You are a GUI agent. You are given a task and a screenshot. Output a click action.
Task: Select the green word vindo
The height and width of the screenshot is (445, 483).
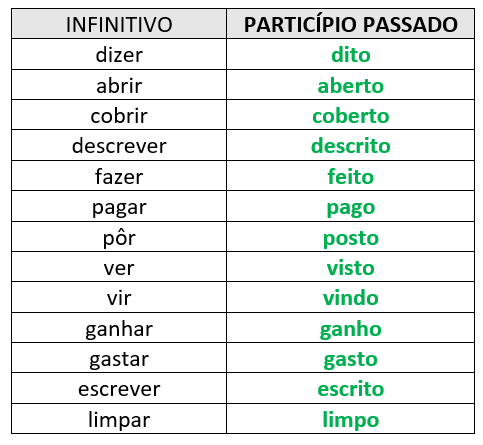(x=351, y=298)
